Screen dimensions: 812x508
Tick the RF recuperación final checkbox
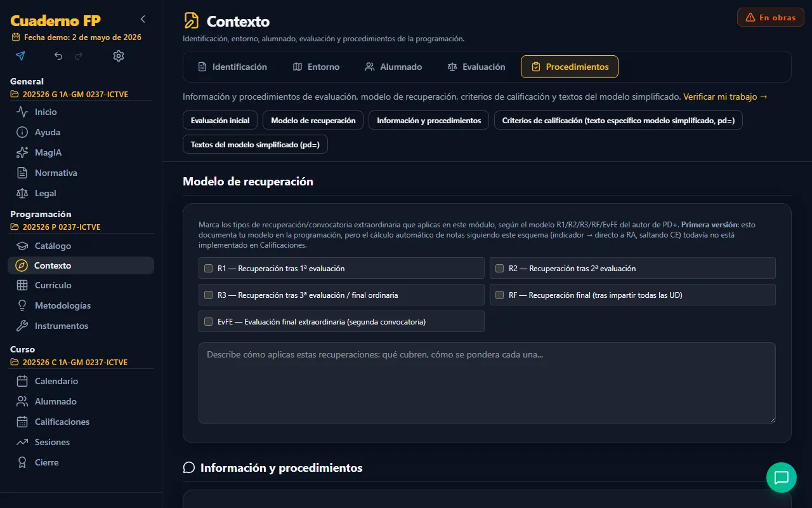[500, 295]
